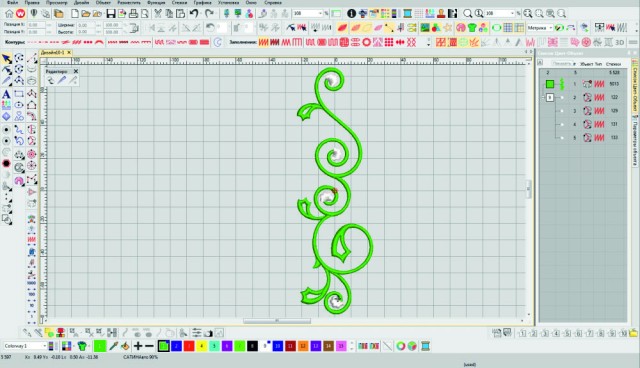Open the Colorway 1 dropdown
Screen dimensions: 640x368
(x=25, y=346)
